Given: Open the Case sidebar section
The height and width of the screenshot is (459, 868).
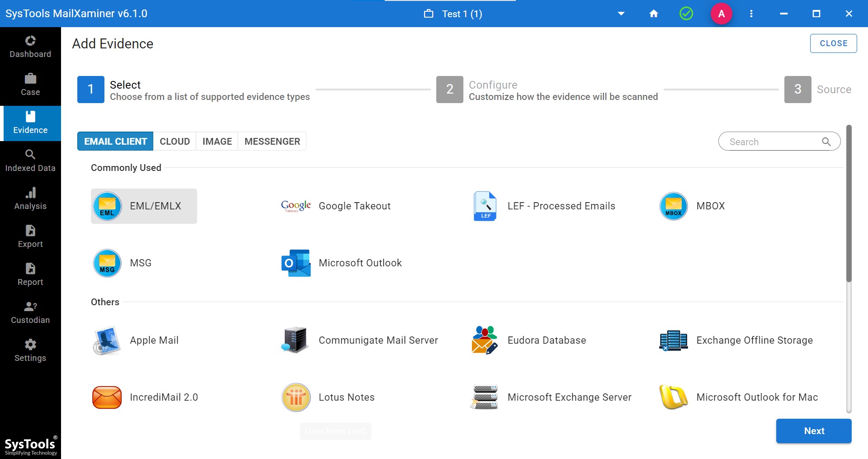Looking at the screenshot, I should point(30,85).
